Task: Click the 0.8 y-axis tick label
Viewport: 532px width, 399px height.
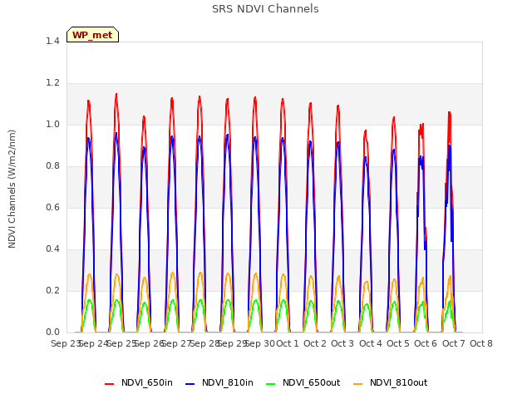Action: 52,166
